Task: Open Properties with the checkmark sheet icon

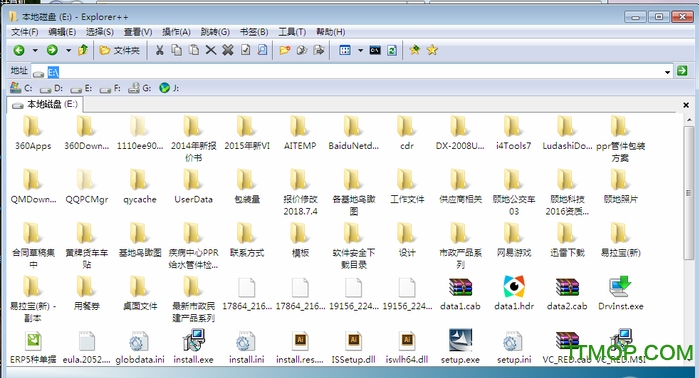Action: [x=245, y=50]
